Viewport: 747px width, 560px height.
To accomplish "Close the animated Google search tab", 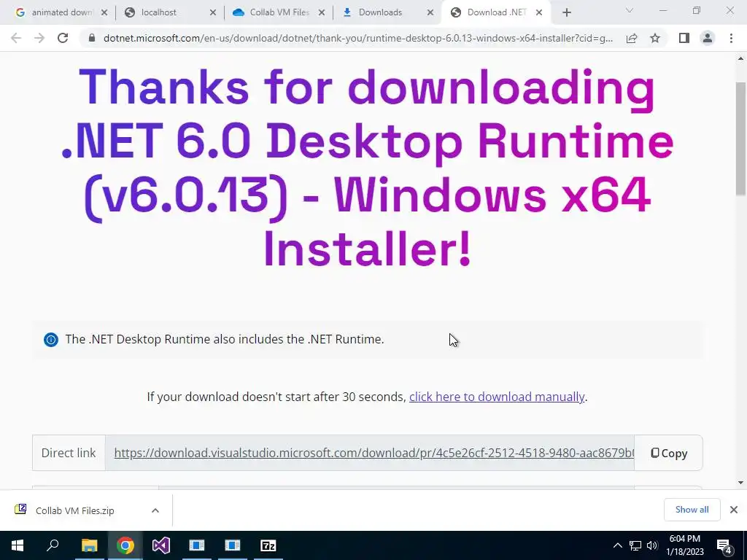I will pos(104,13).
